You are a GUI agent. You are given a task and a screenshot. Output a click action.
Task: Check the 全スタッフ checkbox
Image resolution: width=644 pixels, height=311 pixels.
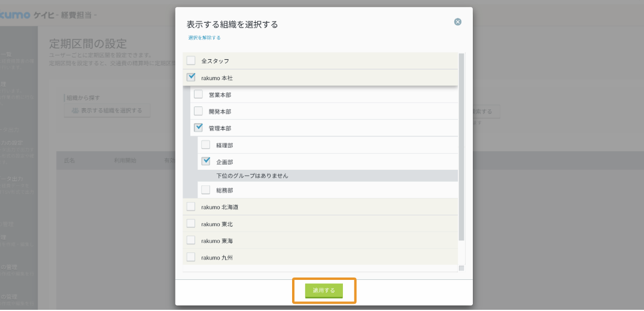point(191,61)
